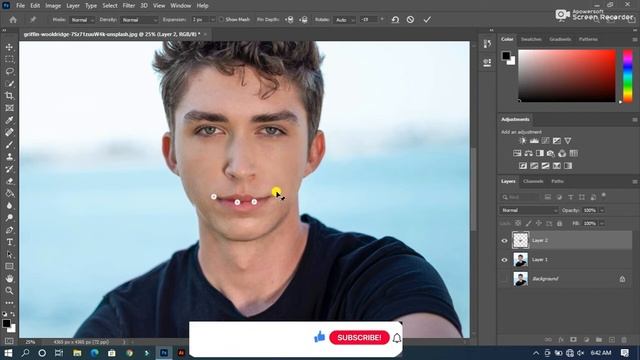Switch to the Paths tab
This screenshot has width=640, height=360.
click(x=557, y=181)
